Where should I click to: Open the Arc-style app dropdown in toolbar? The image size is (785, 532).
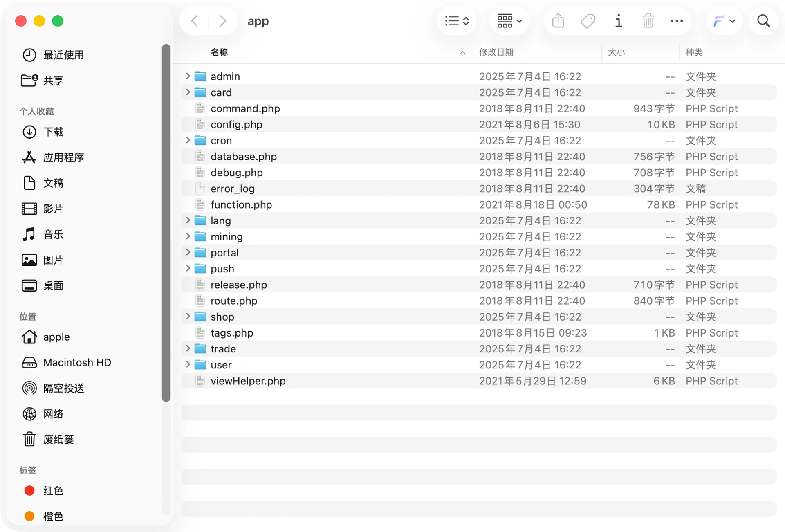[x=724, y=21]
